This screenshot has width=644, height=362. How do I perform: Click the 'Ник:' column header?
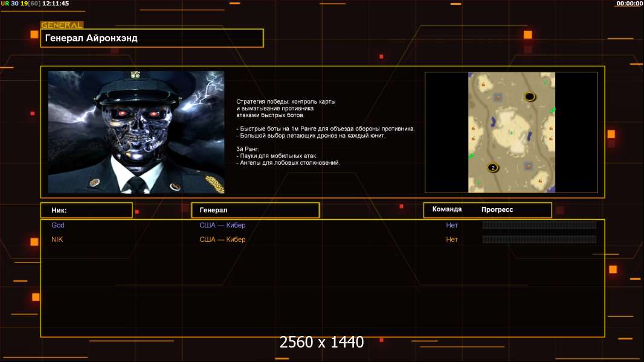[86, 211]
